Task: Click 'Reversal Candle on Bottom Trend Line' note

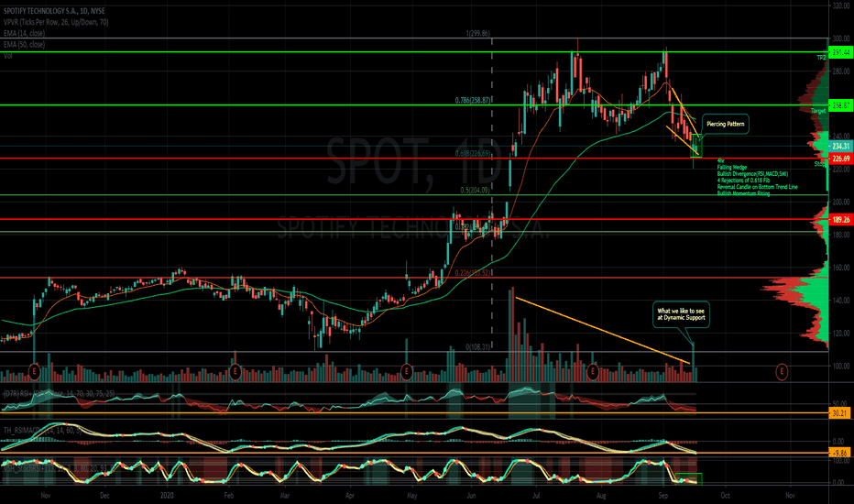Action: tap(758, 187)
